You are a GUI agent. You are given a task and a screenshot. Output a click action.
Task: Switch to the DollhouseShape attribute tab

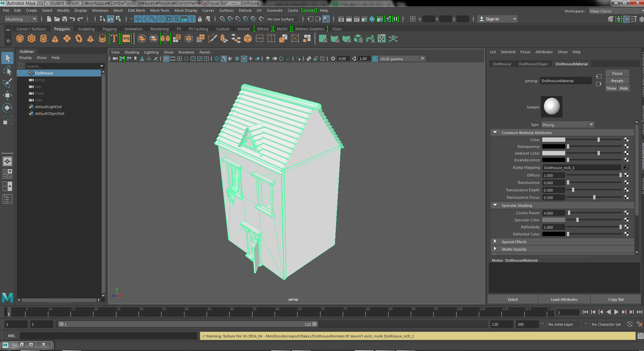coord(533,64)
